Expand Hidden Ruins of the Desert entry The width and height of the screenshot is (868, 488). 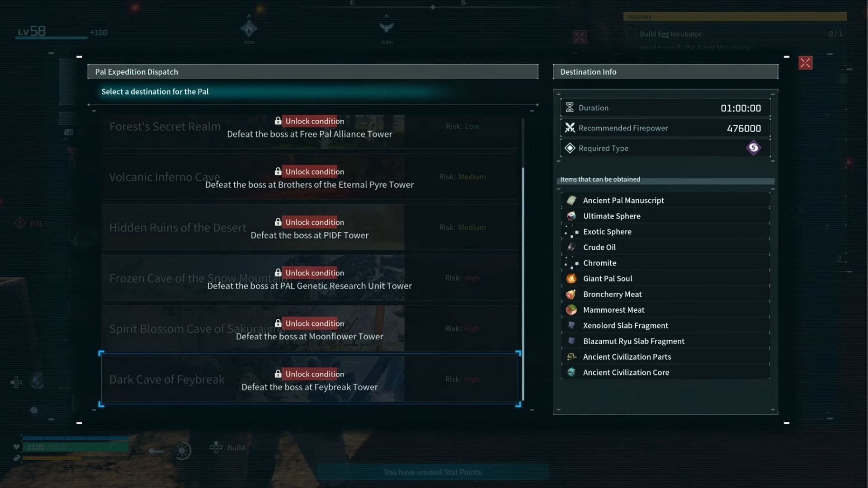[x=309, y=227]
